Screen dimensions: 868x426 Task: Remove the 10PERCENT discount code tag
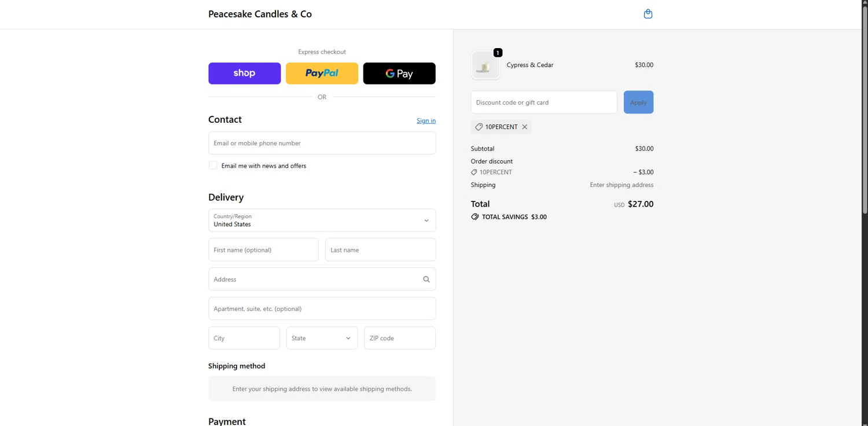click(525, 127)
